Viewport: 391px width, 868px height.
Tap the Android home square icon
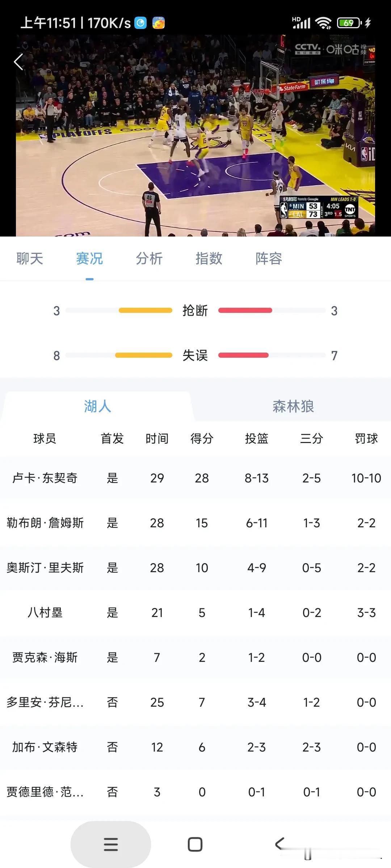(195, 844)
